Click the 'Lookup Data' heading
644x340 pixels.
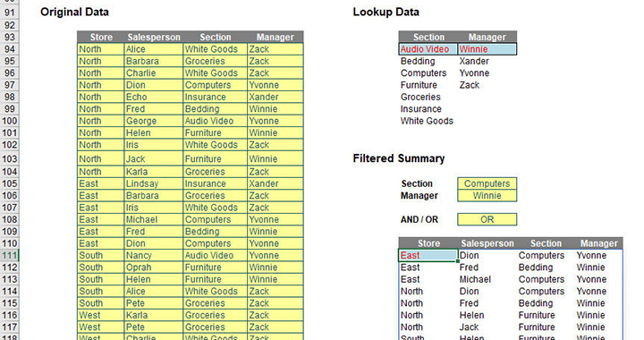pos(386,12)
